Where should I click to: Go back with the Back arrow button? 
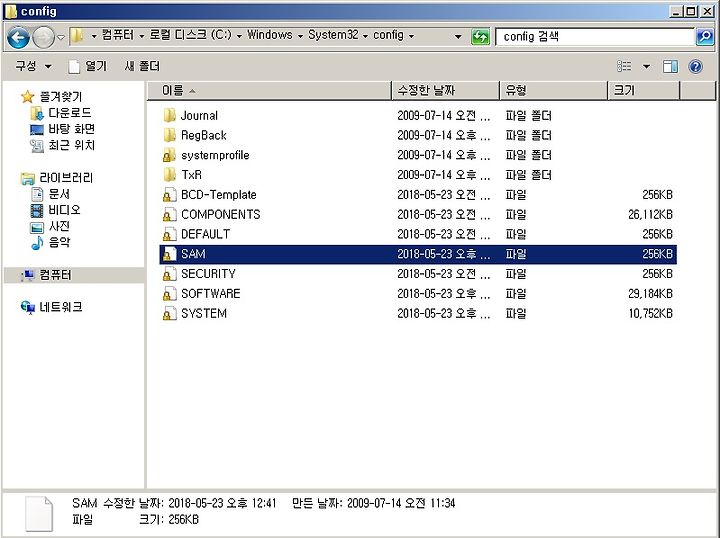pyautogui.click(x=18, y=37)
